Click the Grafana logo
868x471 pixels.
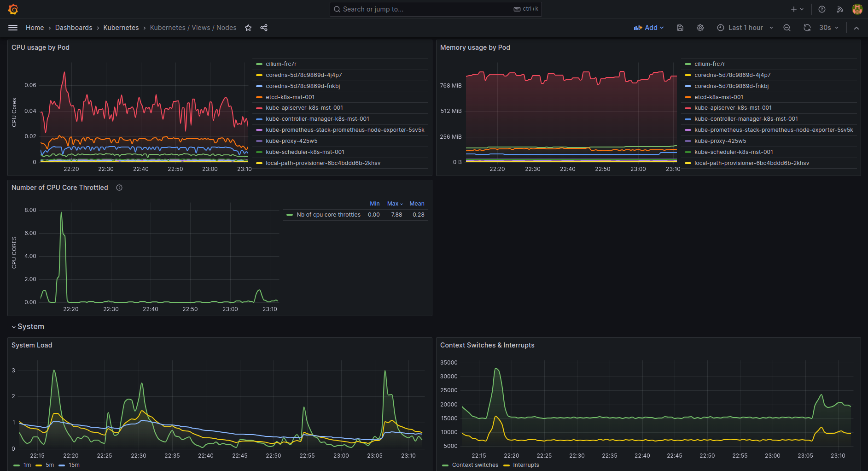point(12,9)
